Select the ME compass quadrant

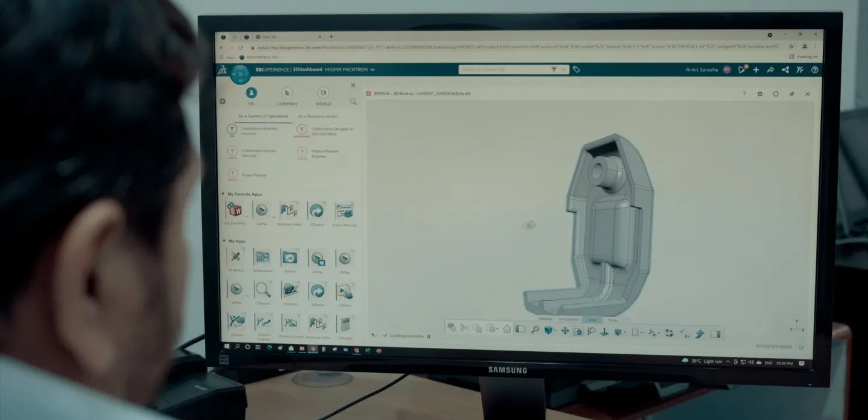point(251,93)
